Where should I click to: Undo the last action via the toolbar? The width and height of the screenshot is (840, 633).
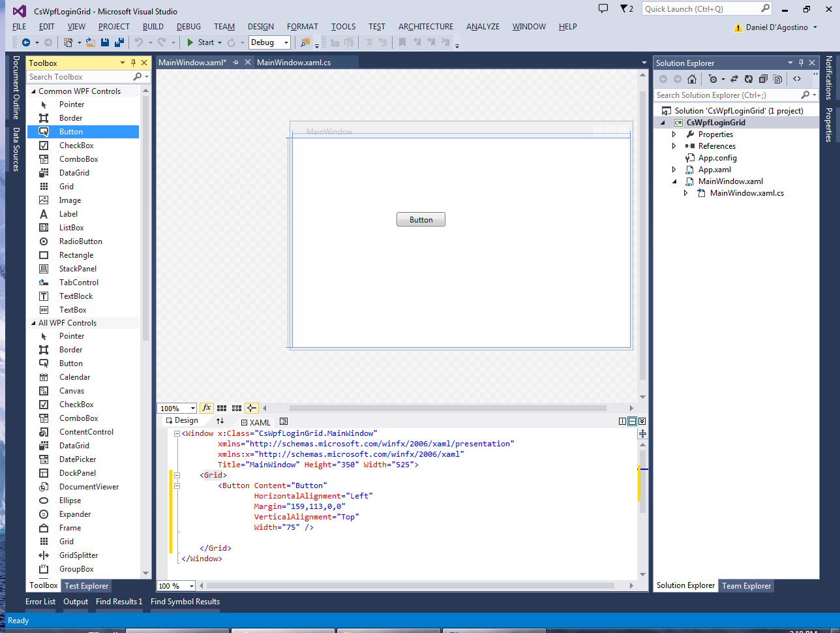[x=138, y=42]
